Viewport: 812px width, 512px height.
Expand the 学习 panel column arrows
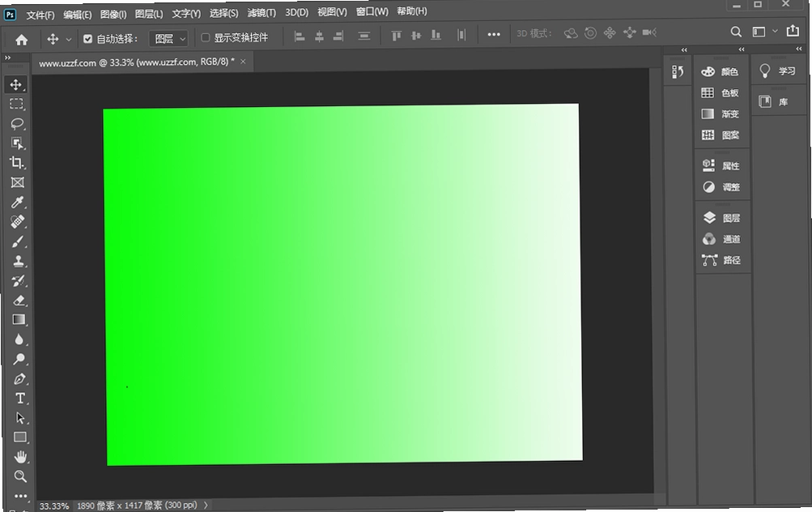click(798, 49)
